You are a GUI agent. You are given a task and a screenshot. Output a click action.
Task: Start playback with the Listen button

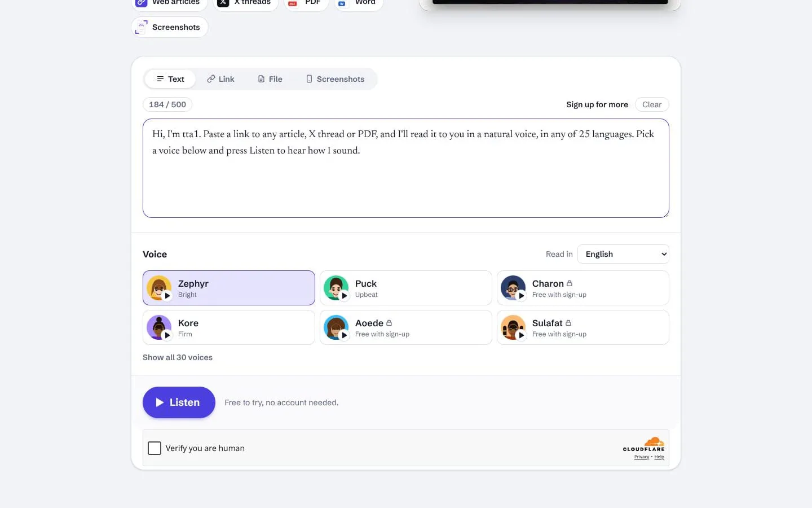point(179,402)
